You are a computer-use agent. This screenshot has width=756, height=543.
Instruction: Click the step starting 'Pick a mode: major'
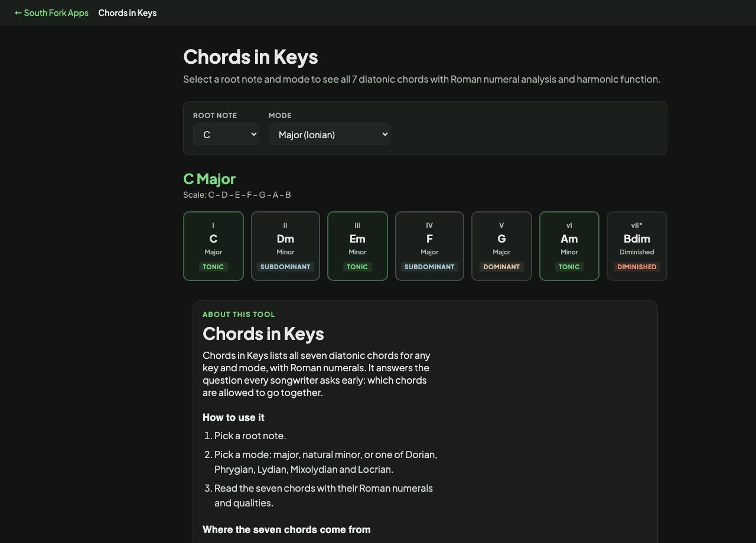click(x=326, y=462)
